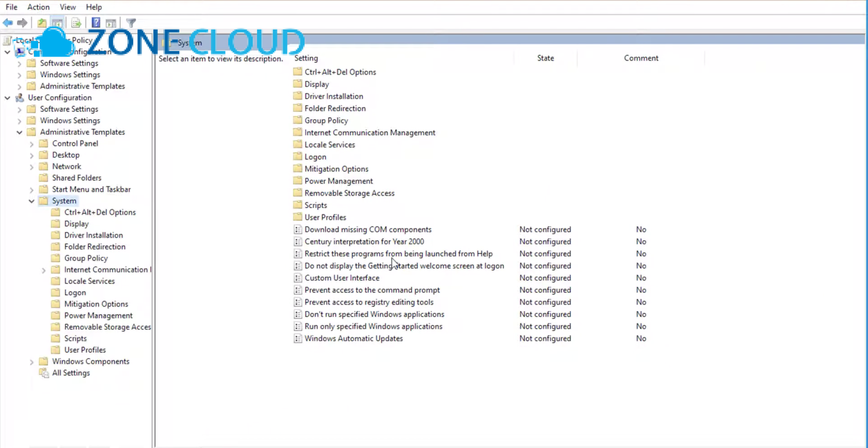Click folder icon beside User Profiles in right pane
Image resolution: width=868 pixels, height=448 pixels.
pyautogui.click(x=297, y=217)
